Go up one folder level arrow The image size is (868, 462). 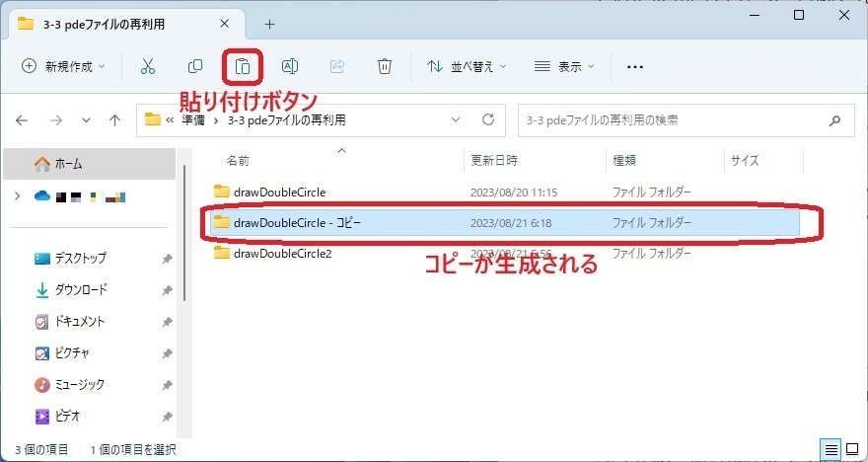[x=114, y=120]
